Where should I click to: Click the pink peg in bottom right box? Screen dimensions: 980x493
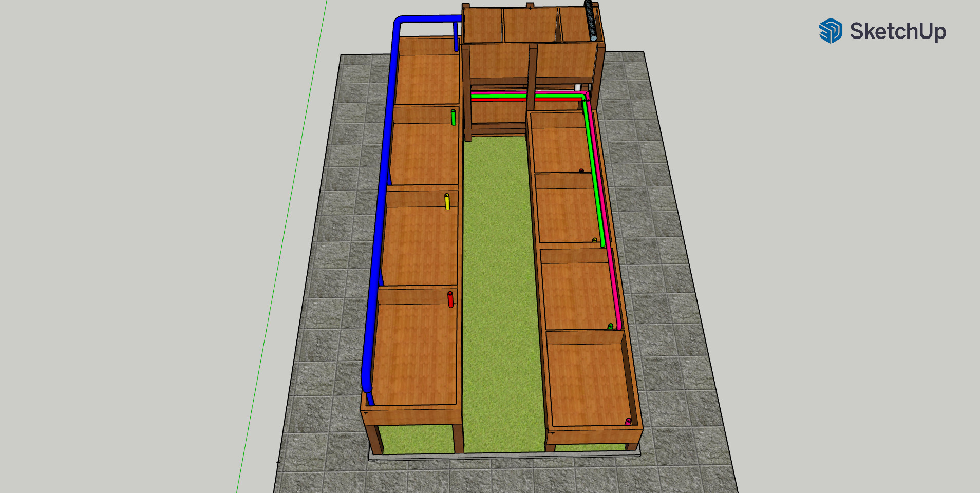(x=628, y=422)
